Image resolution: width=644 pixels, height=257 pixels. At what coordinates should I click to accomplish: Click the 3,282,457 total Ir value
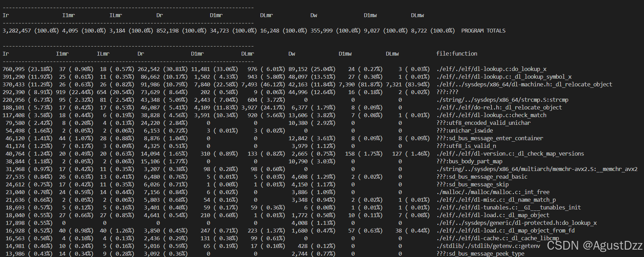click(x=17, y=31)
